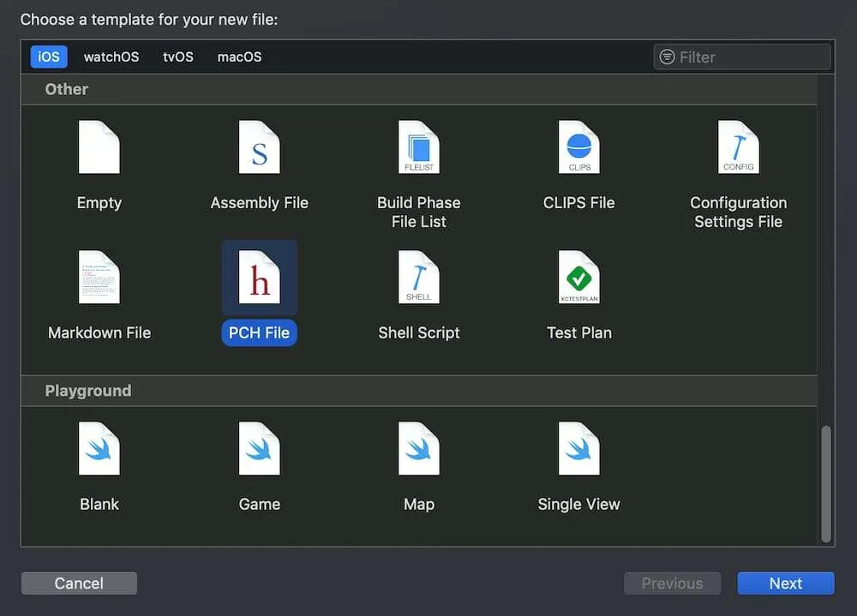Click the "Game" playground label

click(259, 504)
